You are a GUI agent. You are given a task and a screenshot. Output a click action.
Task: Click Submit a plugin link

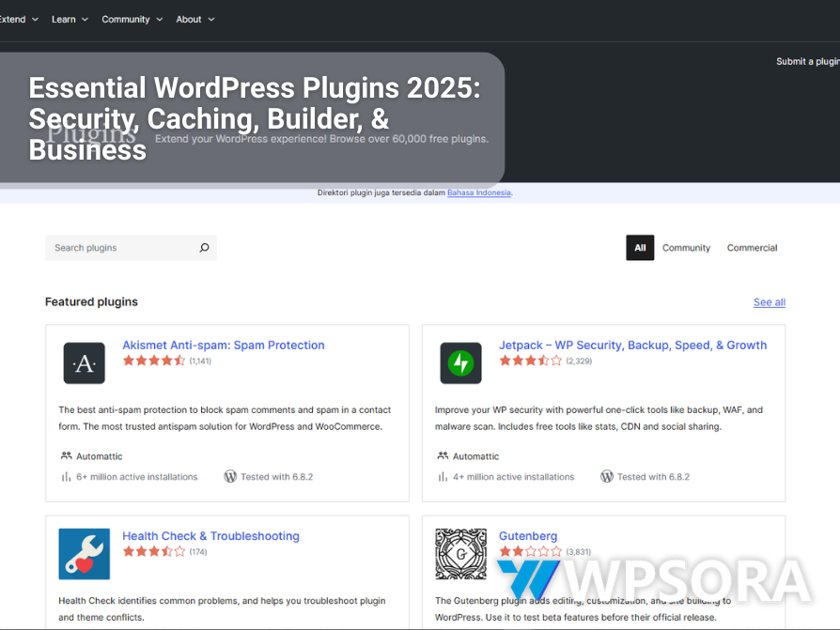click(x=808, y=62)
